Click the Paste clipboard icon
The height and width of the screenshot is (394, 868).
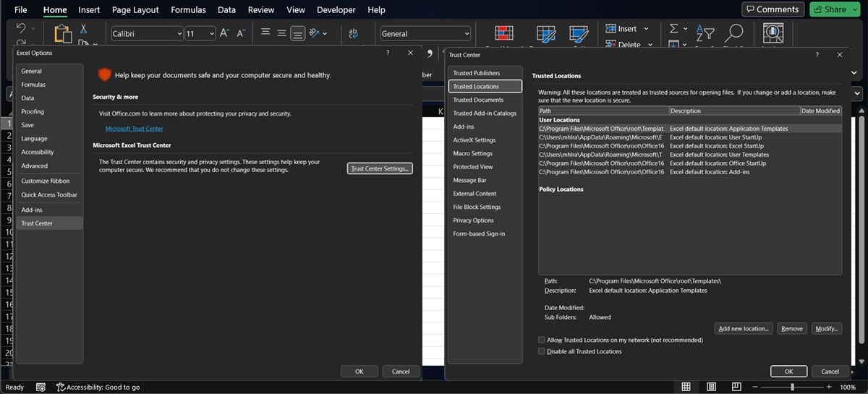click(x=63, y=33)
